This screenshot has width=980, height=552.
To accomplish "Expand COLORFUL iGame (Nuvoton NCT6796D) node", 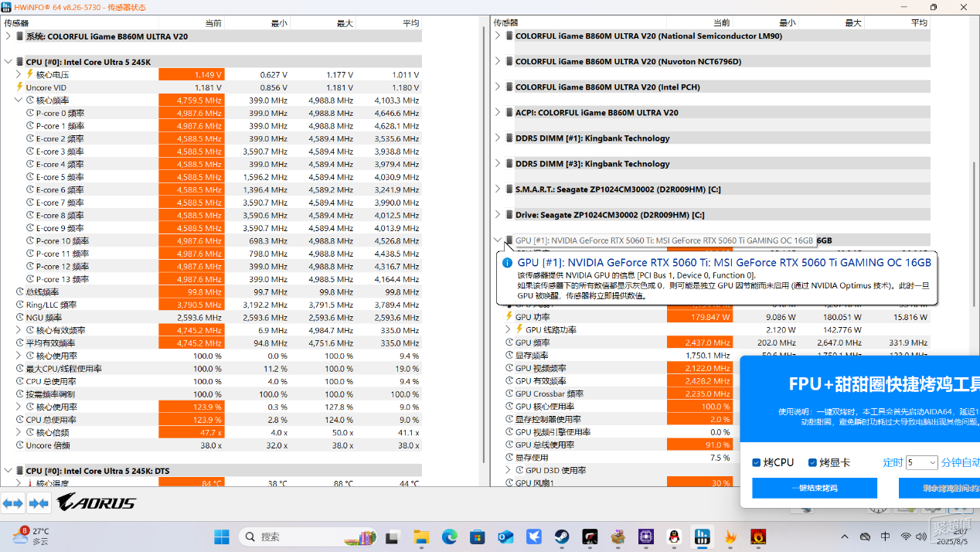I will [x=498, y=62].
